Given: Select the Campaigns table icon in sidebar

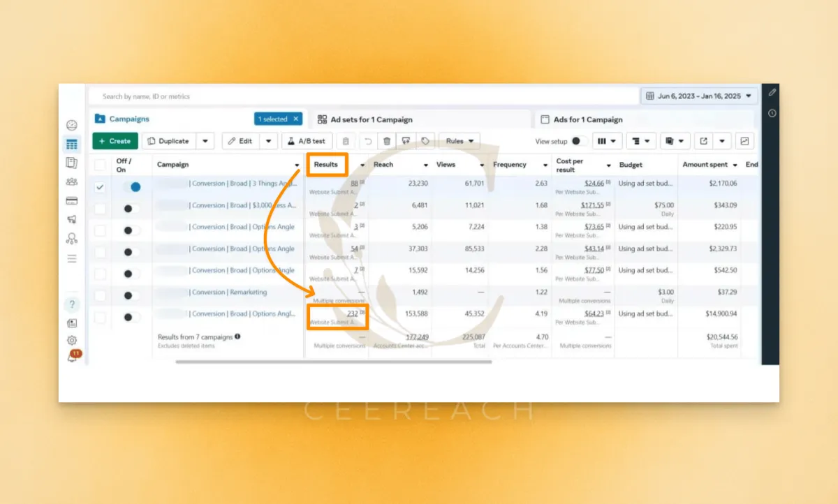Looking at the screenshot, I should pos(71,144).
